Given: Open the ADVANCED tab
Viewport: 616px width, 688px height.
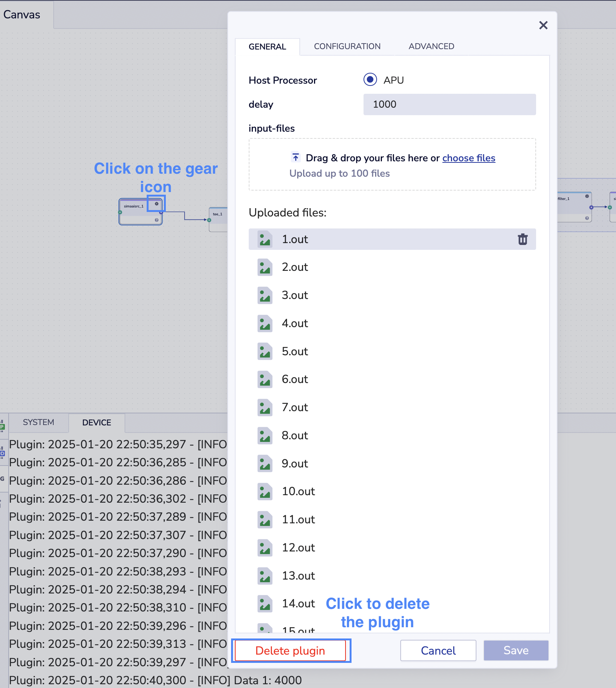Looking at the screenshot, I should coord(431,47).
